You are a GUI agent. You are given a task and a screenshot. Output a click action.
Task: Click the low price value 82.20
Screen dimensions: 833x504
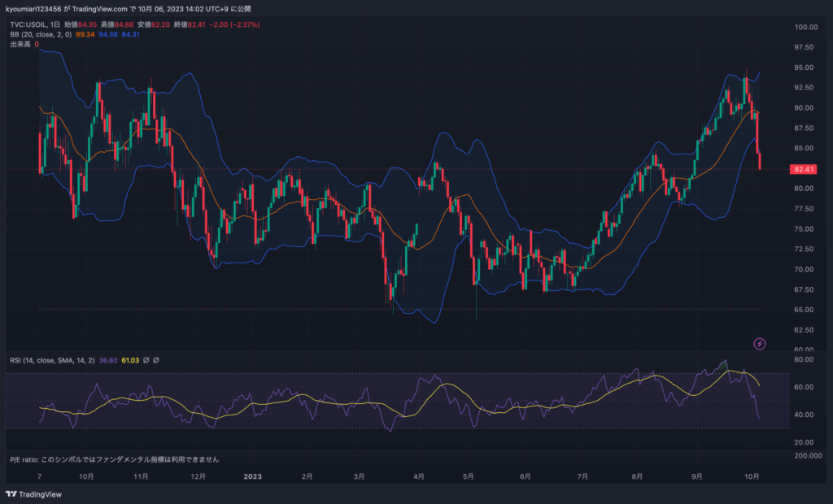[x=160, y=24]
